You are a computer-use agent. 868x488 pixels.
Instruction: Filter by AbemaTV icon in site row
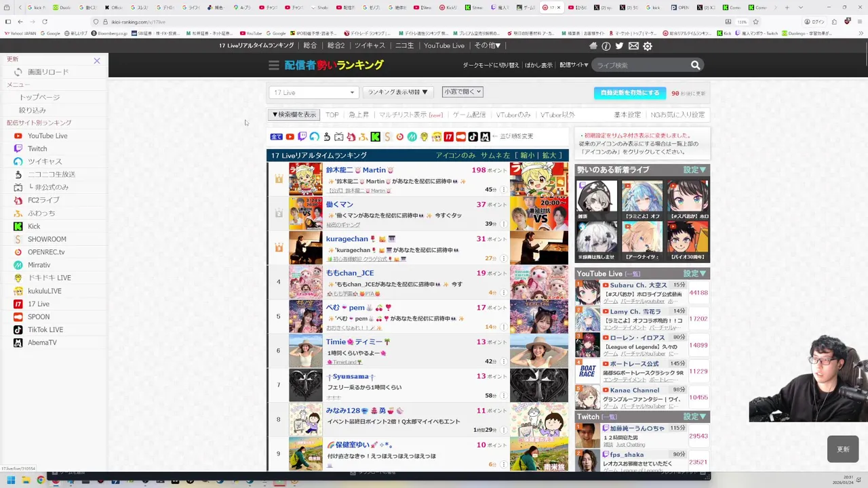click(x=486, y=137)
